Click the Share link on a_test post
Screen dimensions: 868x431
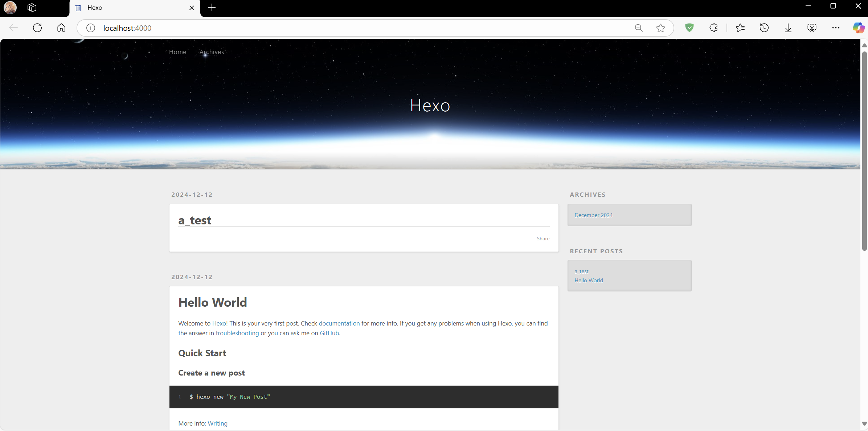pyautogui.click(x=543, y=239)
